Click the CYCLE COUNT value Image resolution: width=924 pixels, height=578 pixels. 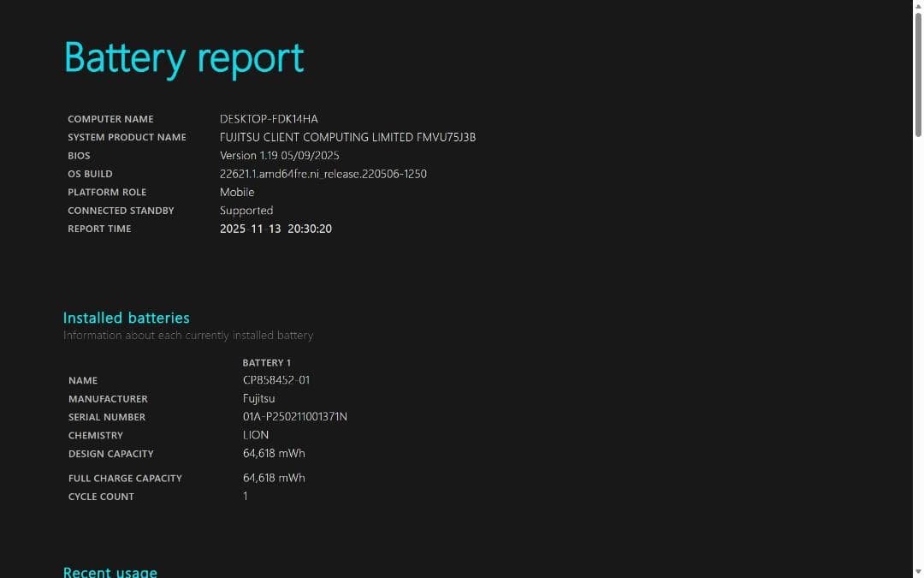pyautogui.click(x=246, y=496)
